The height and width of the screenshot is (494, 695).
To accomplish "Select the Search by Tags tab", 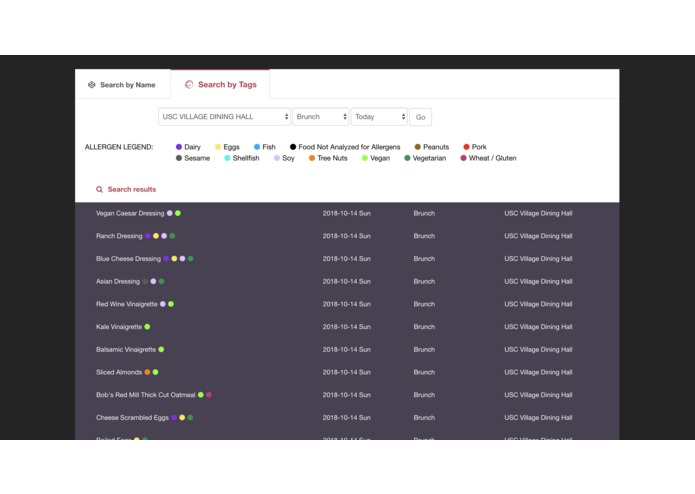I will pos(220,84).
